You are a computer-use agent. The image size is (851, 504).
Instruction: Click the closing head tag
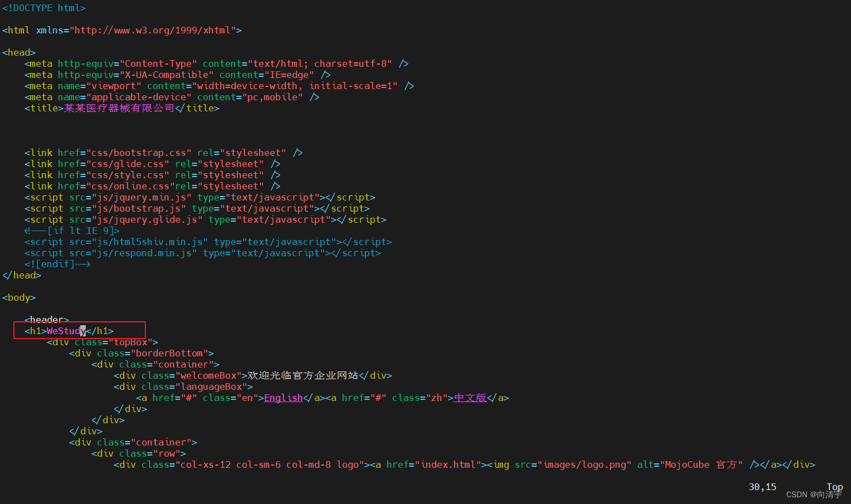point(22,275)
